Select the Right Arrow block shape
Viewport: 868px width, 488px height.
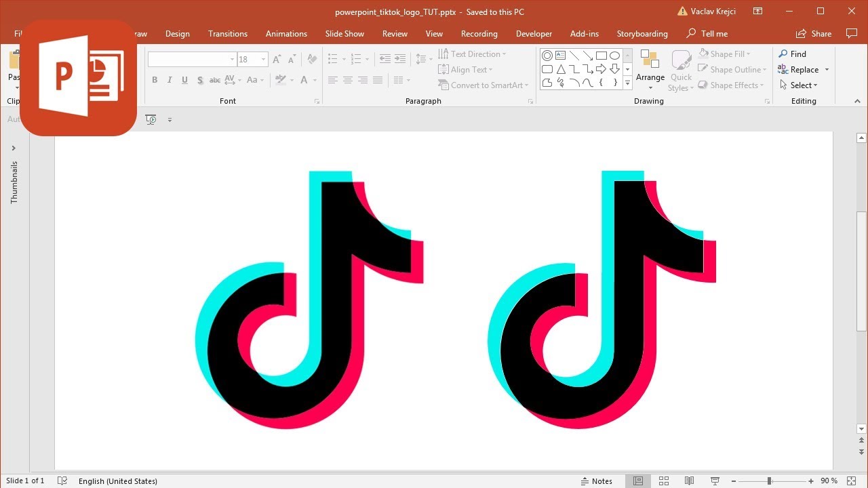[x=601, y=69]
